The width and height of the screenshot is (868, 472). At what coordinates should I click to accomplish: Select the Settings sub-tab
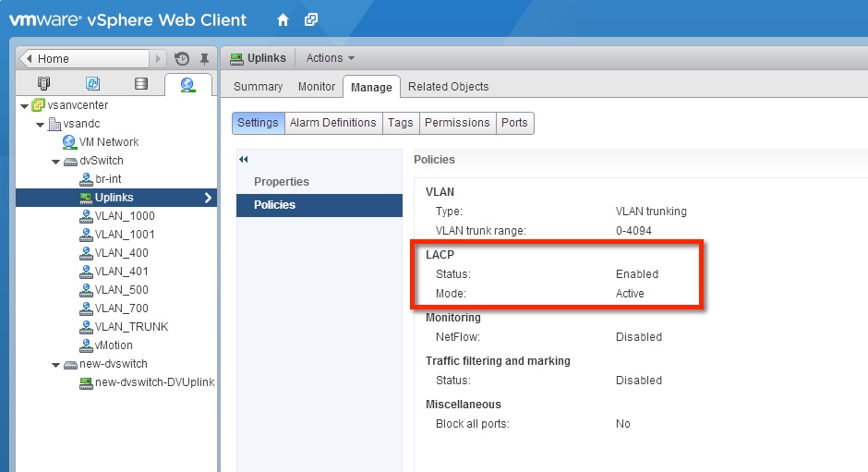click(258, 123)
